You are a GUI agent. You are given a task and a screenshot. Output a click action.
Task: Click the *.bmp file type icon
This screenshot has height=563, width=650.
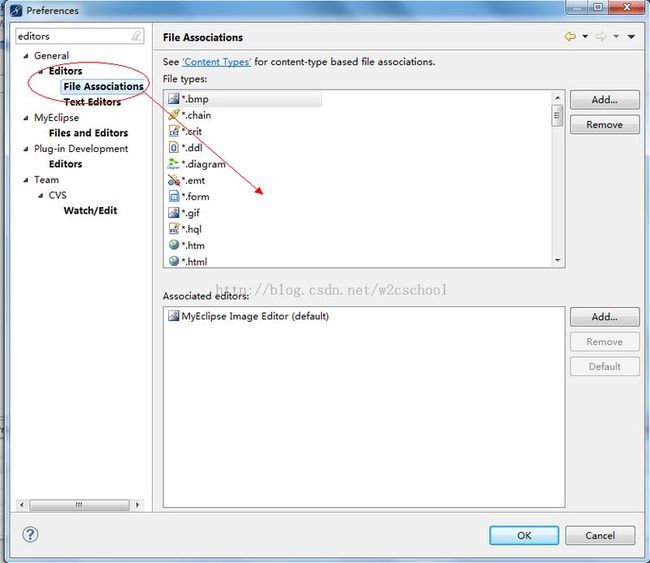point(174,99)
